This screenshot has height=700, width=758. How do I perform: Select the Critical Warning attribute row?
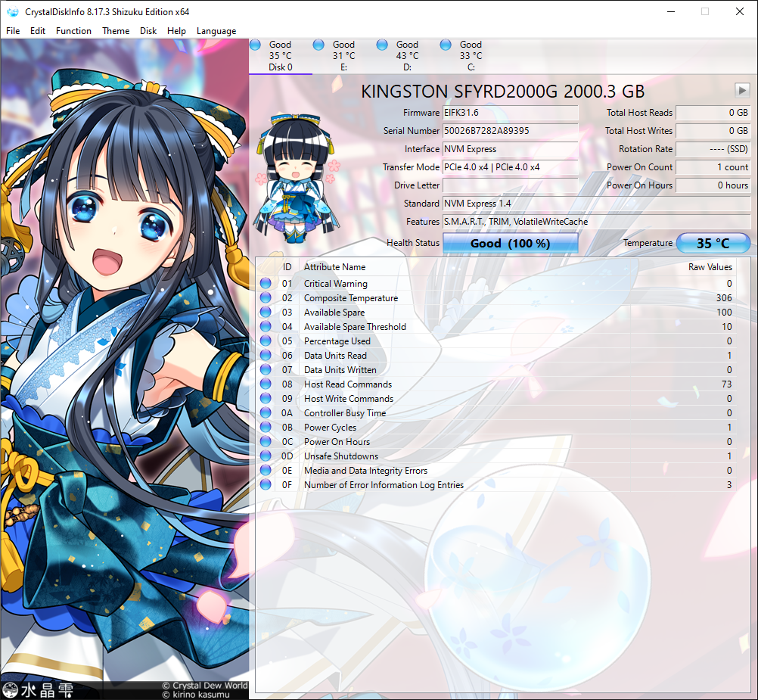pyautogui.click(x=496, y=283)
